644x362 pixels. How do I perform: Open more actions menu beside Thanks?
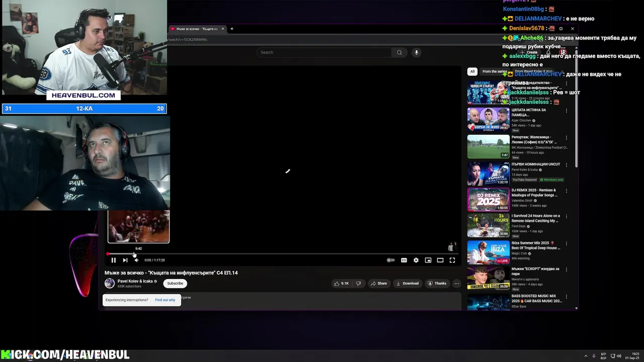pos(456,283)
